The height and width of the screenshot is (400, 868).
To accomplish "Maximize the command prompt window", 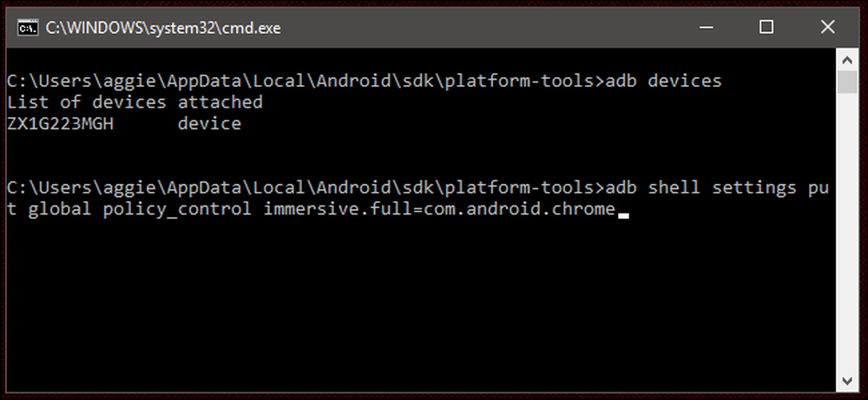I will (x=766, y=27).
